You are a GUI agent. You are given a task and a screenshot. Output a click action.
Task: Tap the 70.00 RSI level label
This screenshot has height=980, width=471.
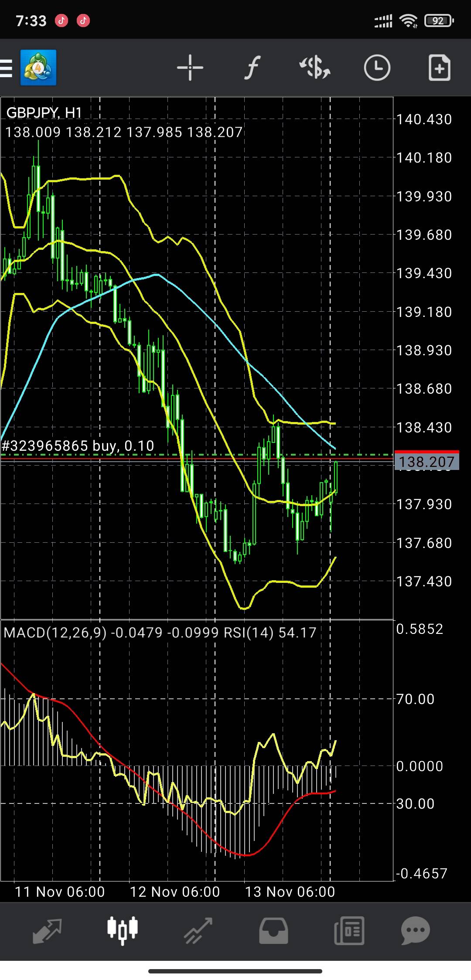[415, 699]
